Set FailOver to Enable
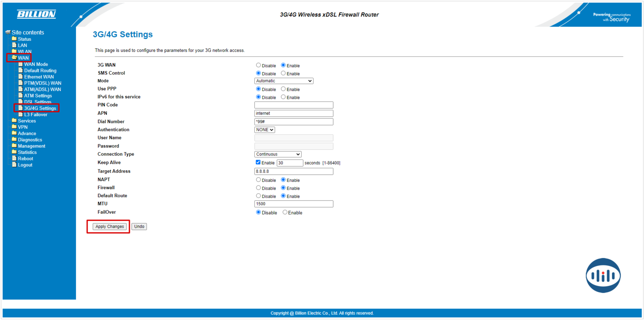 point(285,213)
